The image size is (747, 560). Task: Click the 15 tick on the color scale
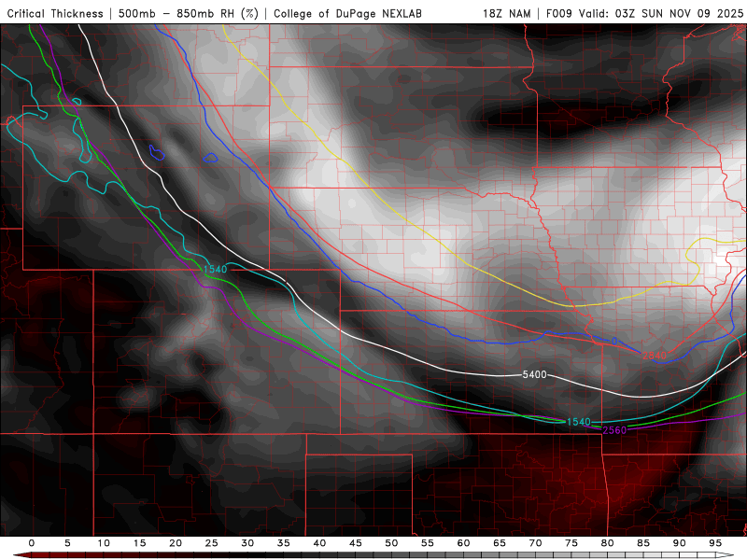coord(139,543)
